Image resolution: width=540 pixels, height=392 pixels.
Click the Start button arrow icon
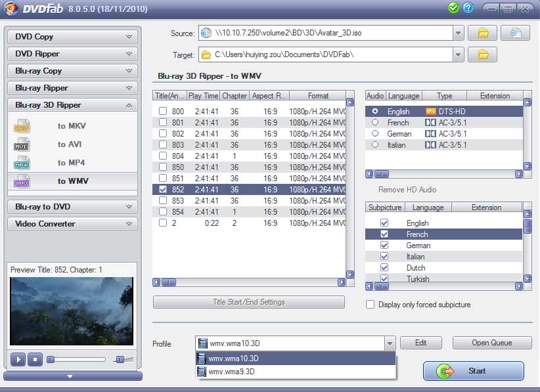(445, 371)
